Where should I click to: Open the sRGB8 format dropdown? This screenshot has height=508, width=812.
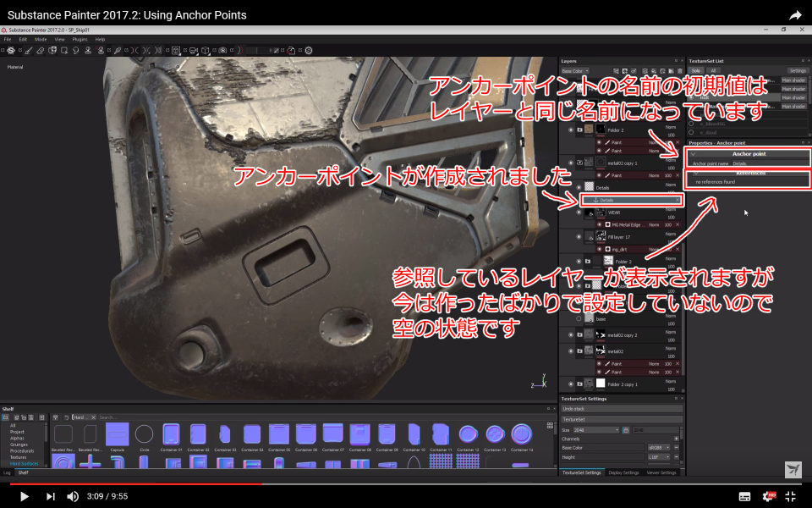click(659, 447)
